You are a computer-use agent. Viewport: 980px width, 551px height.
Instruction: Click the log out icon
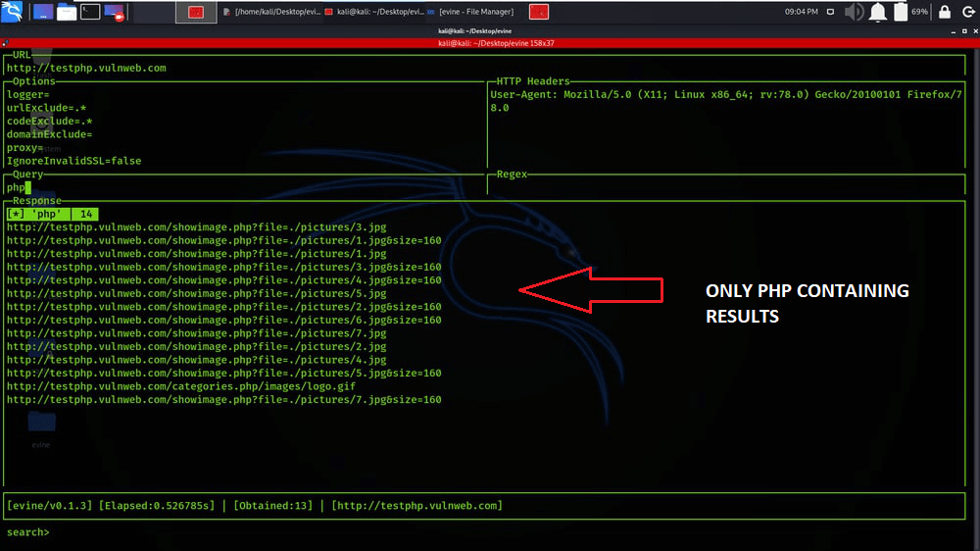(968, 12)
